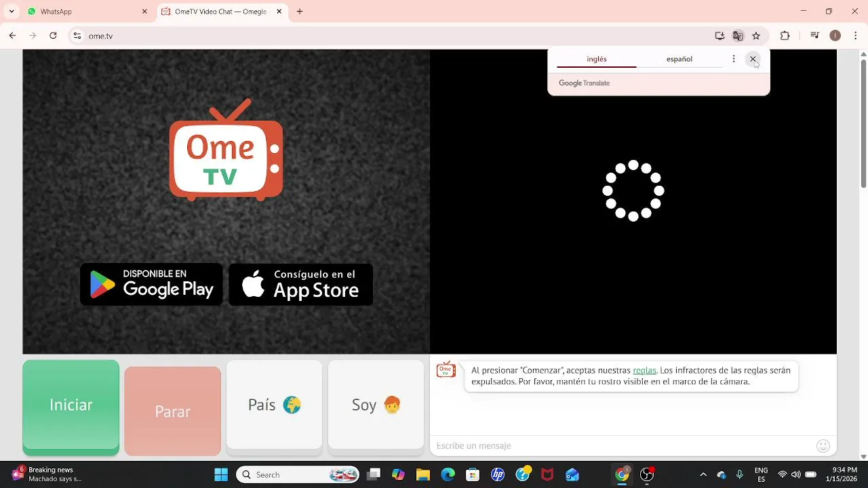Launch Microsoft Edge from taskbar
Viewport: 868px width, 488px height.
point(448,474)
